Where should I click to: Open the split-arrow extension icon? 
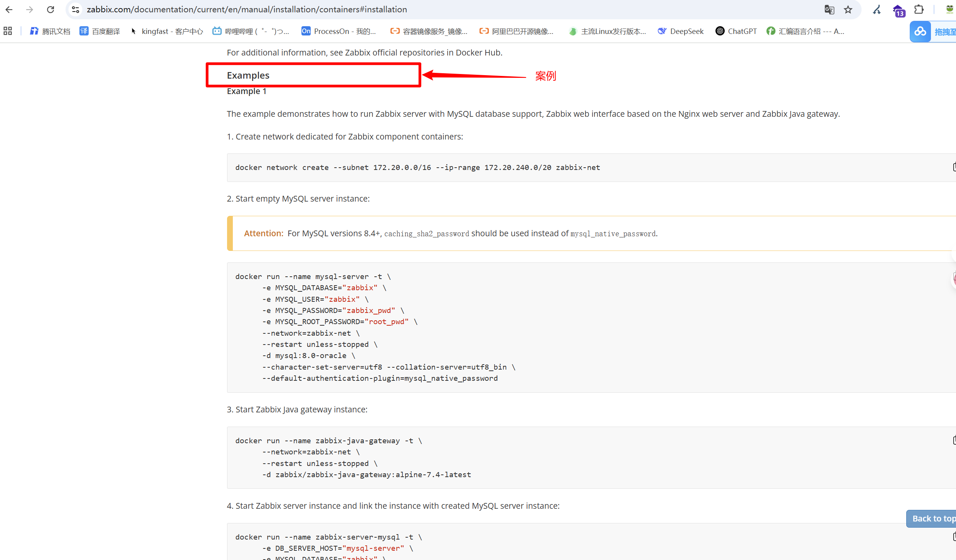(x=877, y=10)
